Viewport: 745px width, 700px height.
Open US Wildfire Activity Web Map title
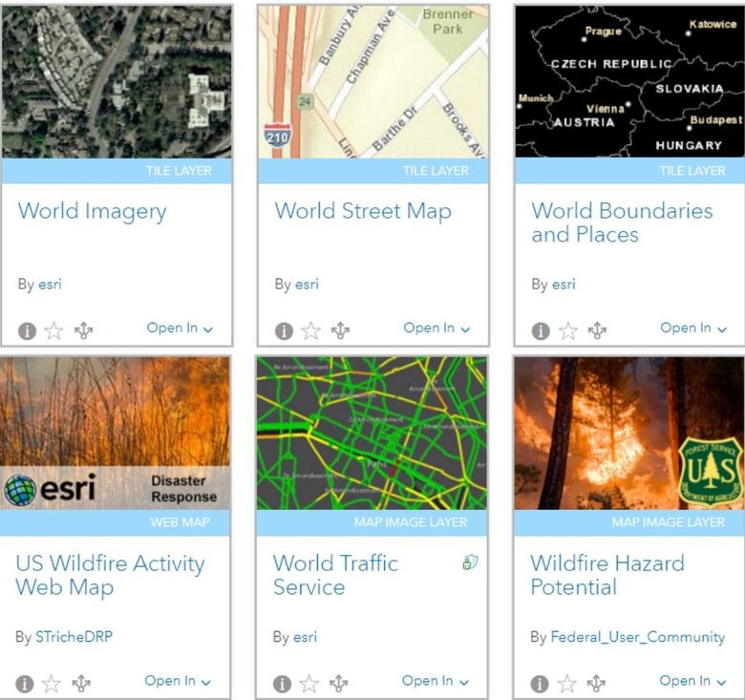click(x=110, y=575)
